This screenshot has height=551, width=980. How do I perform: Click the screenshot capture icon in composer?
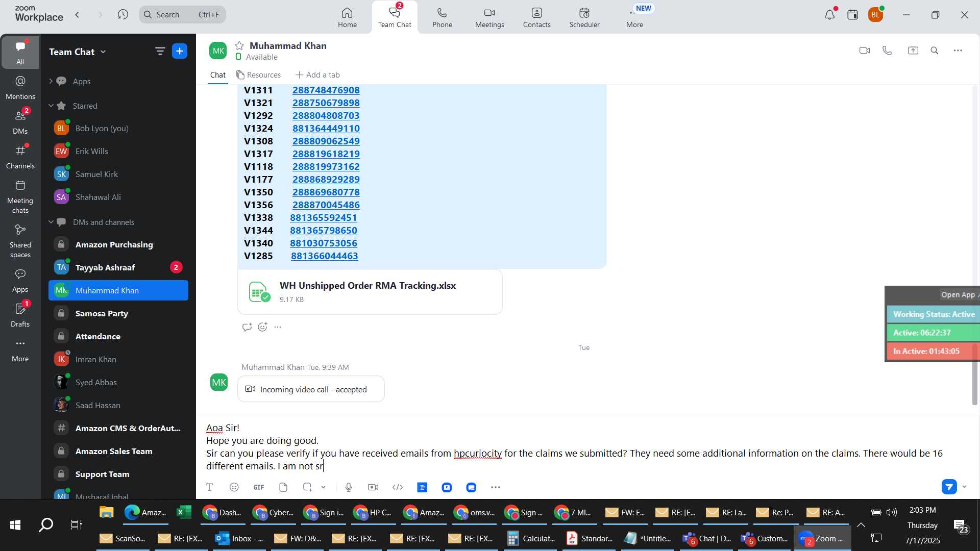307,487
